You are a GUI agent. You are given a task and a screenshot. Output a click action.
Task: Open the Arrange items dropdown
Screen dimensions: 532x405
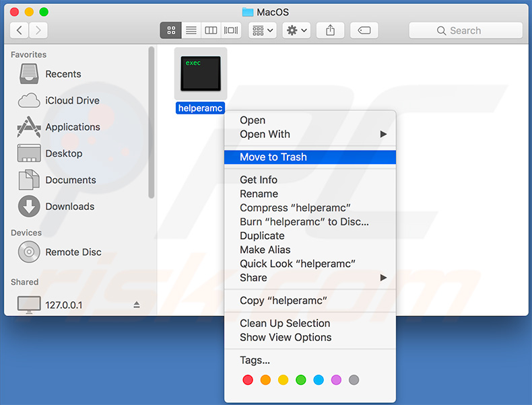(262, 30)
